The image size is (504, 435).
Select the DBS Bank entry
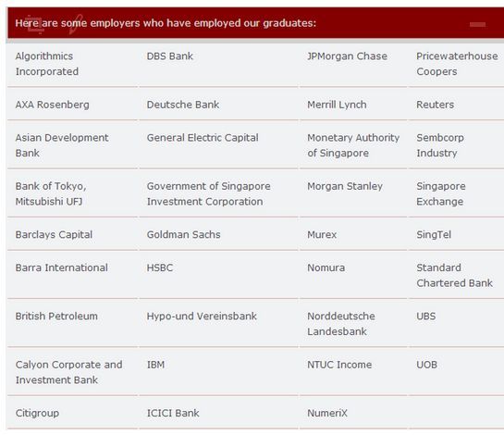point(170,56)
